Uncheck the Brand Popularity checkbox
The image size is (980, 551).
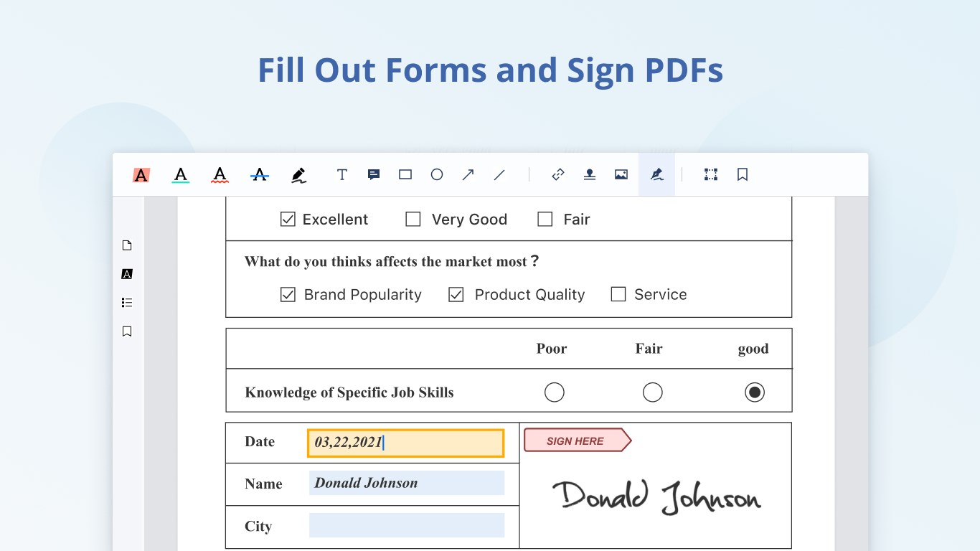click(x=288, y=294)
